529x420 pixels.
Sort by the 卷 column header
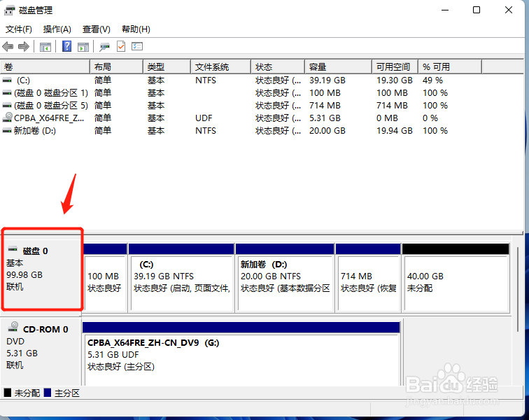pyautogui.click(x=45, y=66)
